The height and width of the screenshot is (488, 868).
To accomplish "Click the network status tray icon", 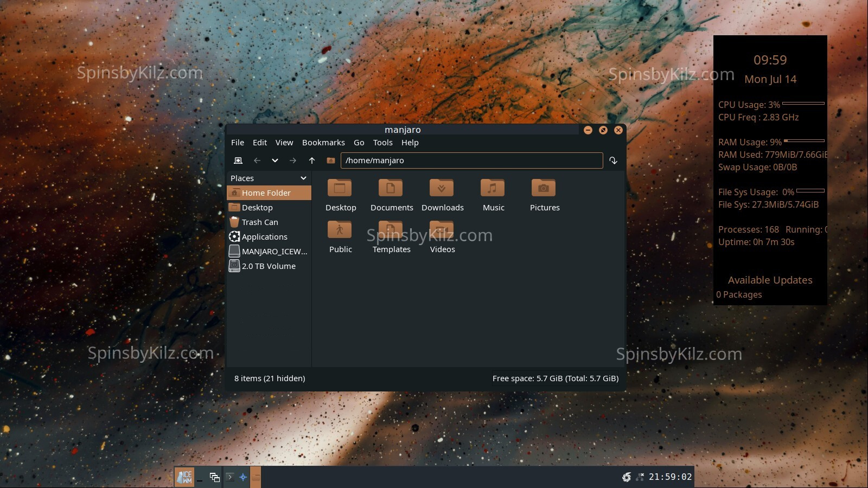I will click(640, 477).
